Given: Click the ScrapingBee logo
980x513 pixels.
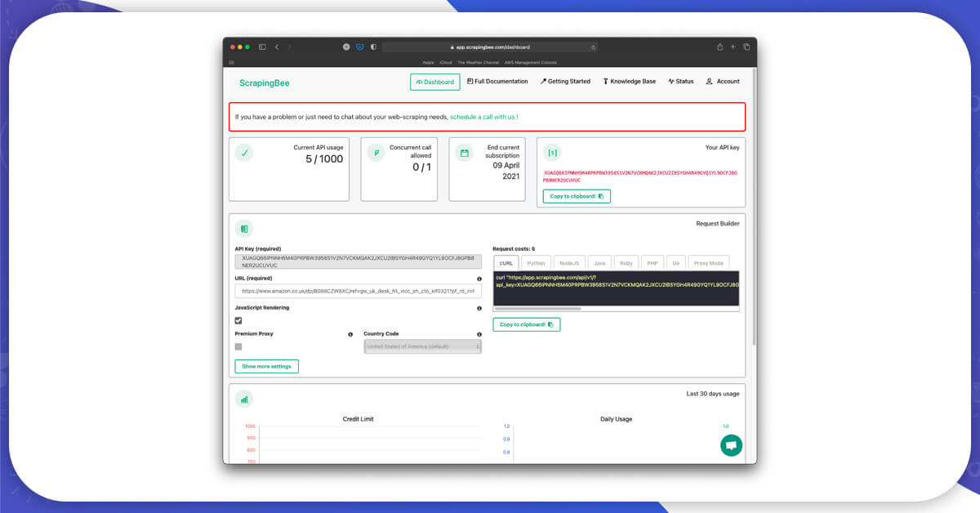Looking at the screenshot, I should click(x=264, y=83).
